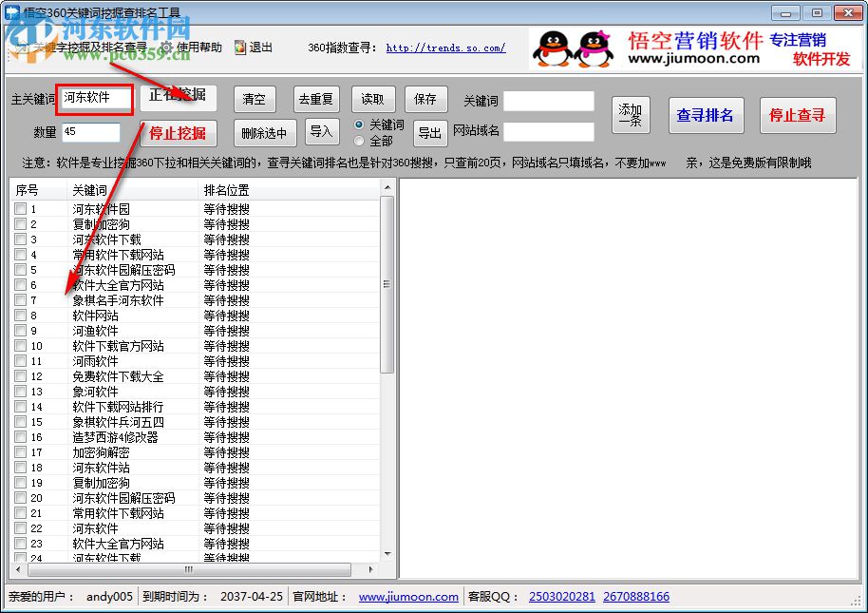
Task: Click the 正在挖掘 button
Action: 178,97
